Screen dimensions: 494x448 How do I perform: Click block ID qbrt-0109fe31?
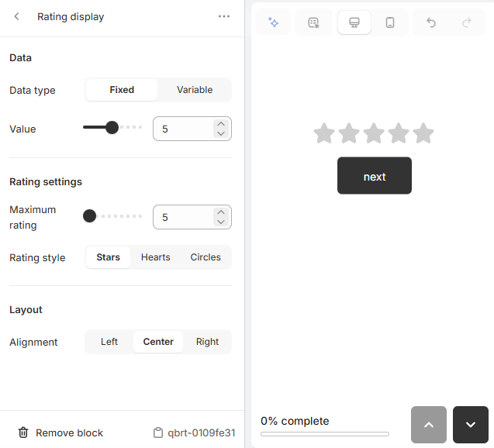pyautogui.click(x=202, y=433)
